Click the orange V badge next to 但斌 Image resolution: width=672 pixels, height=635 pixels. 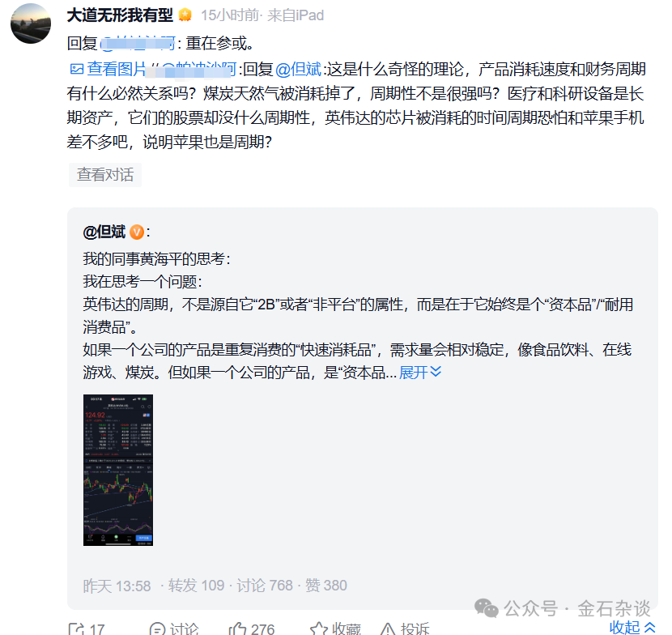click(x=137, y=232)
